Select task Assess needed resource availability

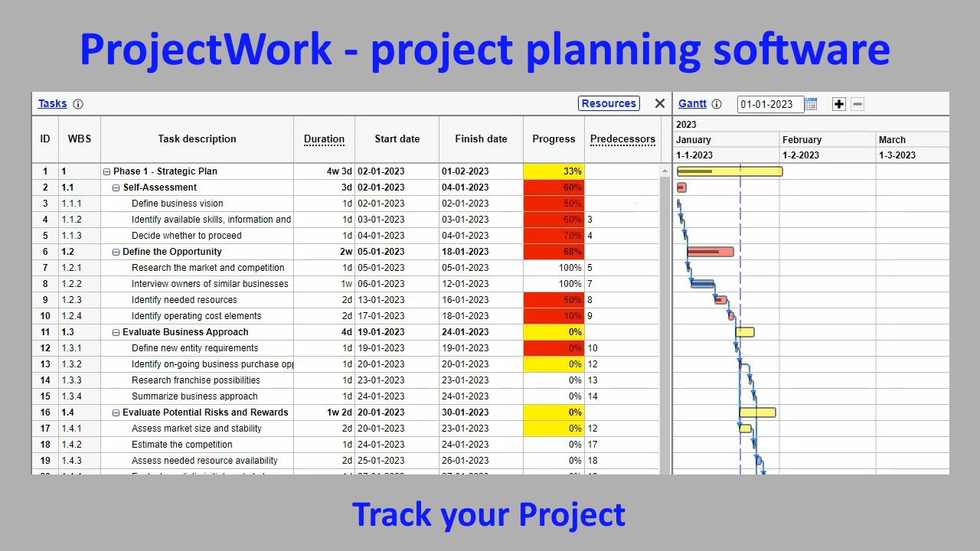(204, 461)
